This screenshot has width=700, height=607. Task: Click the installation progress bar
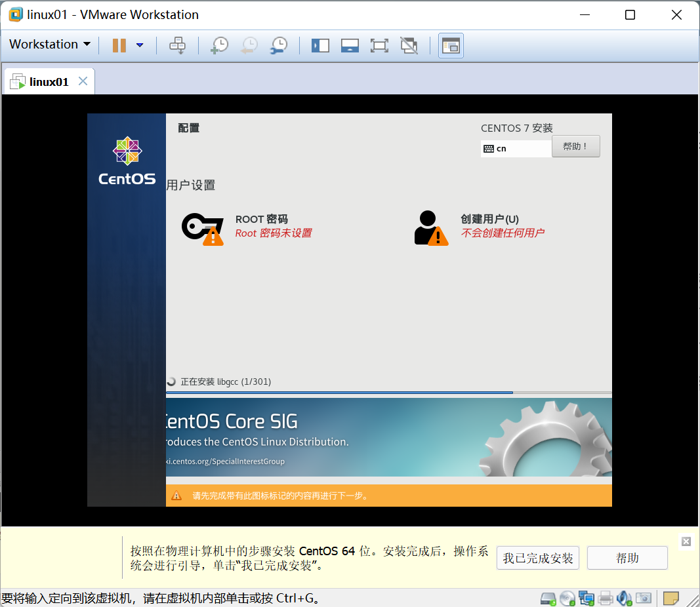[388, 393]
